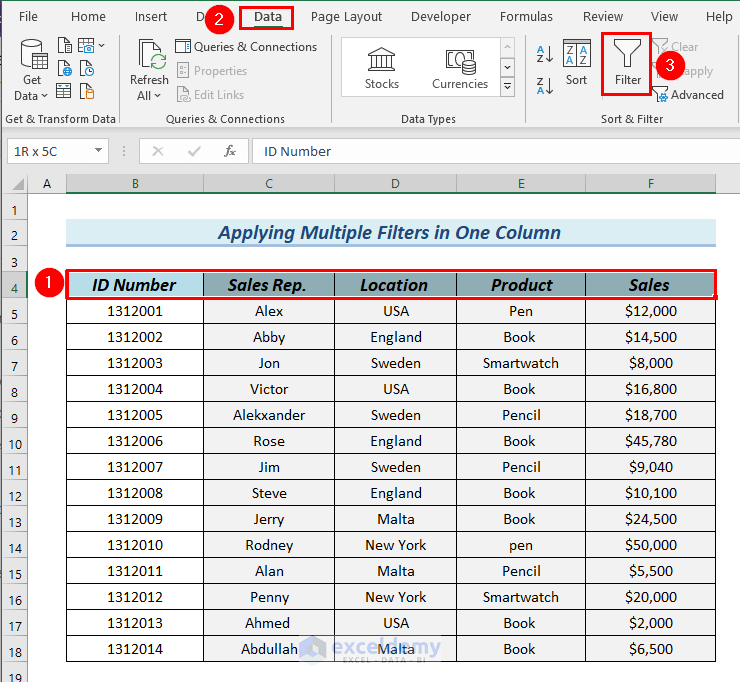Select the Stocks data type

pos(381,67)
